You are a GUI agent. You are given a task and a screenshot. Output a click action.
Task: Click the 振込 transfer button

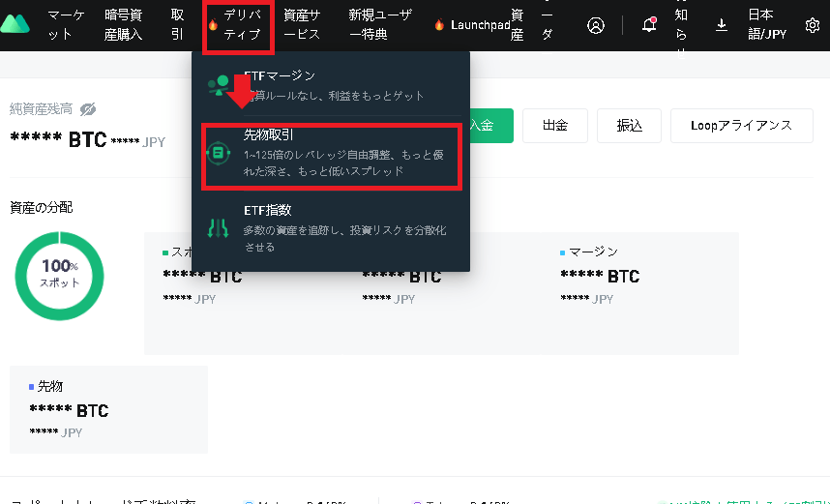630,126
